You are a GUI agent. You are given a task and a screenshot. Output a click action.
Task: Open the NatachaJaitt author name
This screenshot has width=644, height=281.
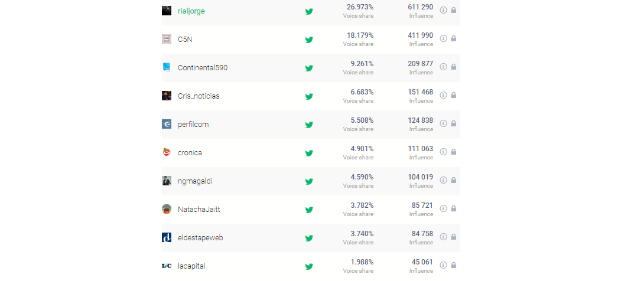pos(199,209)
